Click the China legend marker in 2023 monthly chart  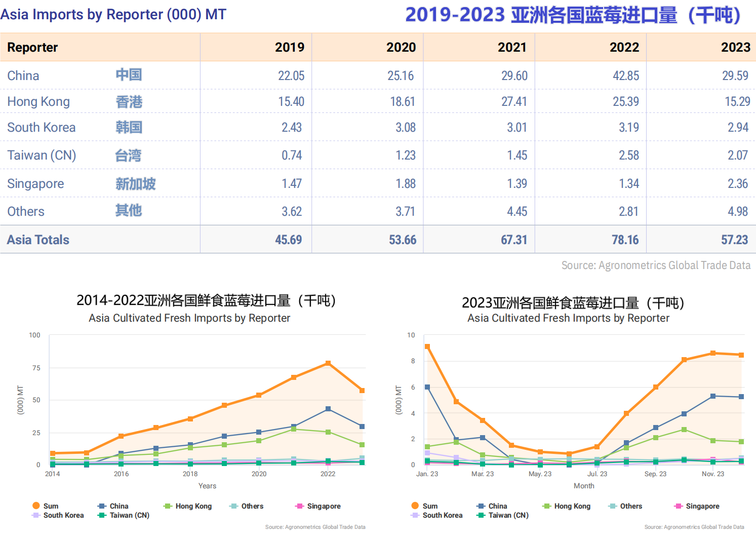(x=481, y=506)
